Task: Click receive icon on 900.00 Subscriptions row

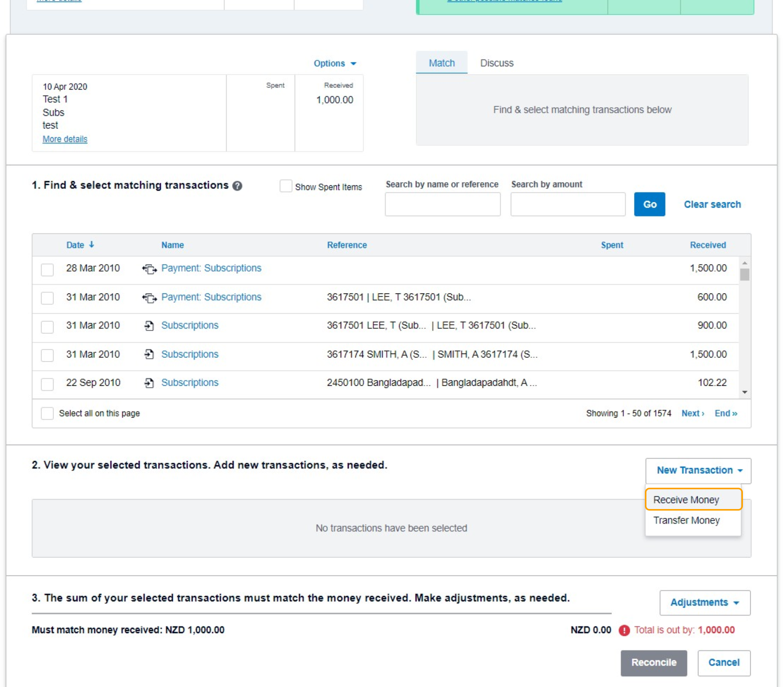Action: (x=149, y=326)
